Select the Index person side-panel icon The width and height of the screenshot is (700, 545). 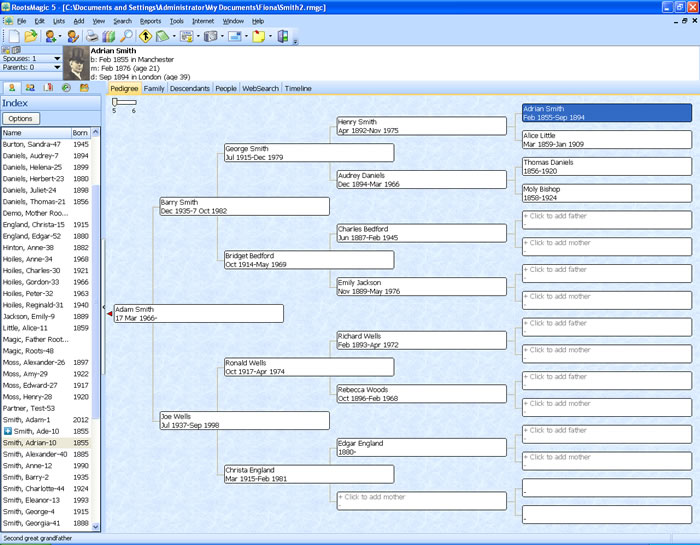12,88
